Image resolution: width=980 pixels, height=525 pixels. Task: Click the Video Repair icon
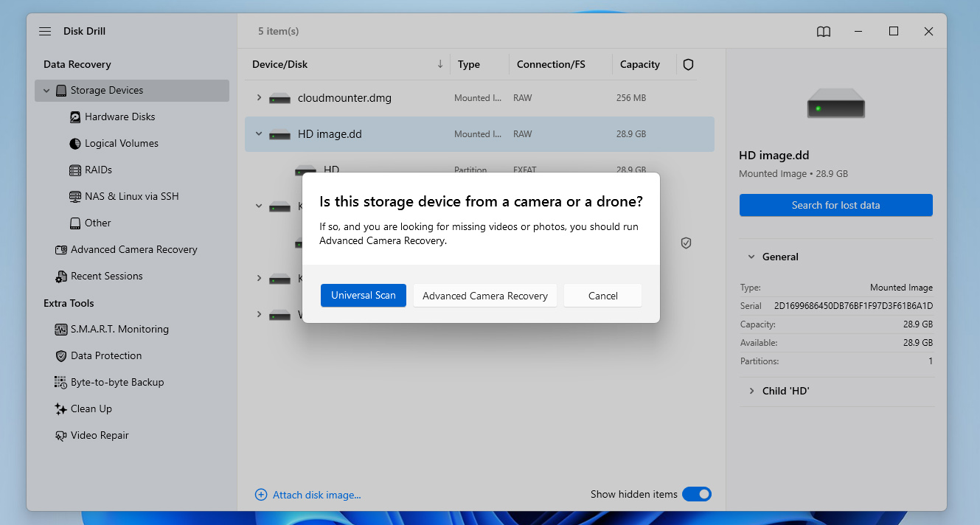[x=61, y=436]
